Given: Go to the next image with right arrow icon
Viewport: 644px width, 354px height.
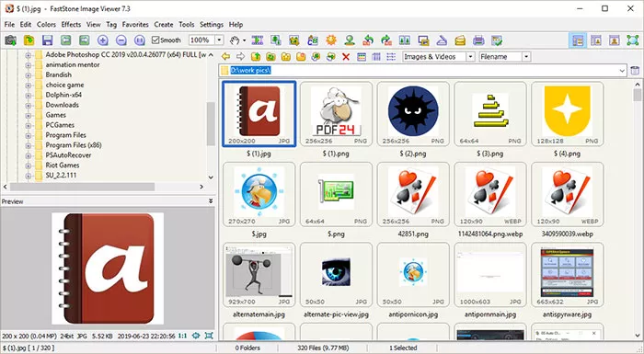Looking at the screenshot, I should click(85, 40).
